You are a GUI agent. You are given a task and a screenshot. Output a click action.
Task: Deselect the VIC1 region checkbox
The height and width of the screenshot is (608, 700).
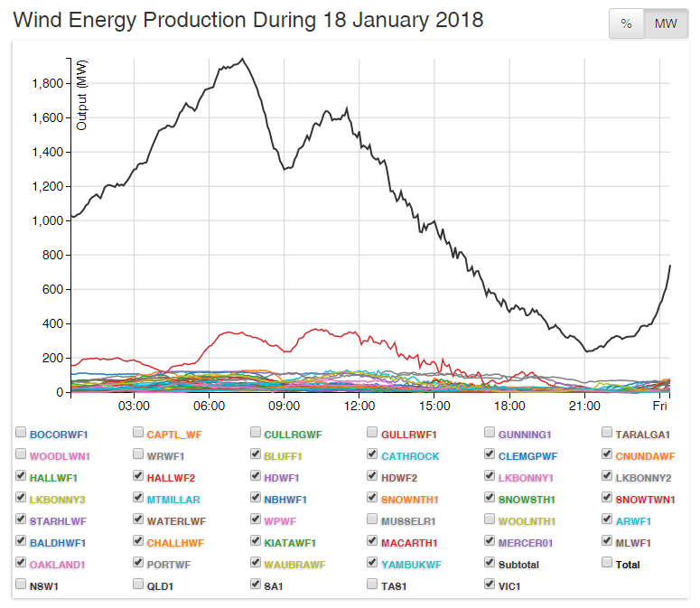[x=490, y=585]
